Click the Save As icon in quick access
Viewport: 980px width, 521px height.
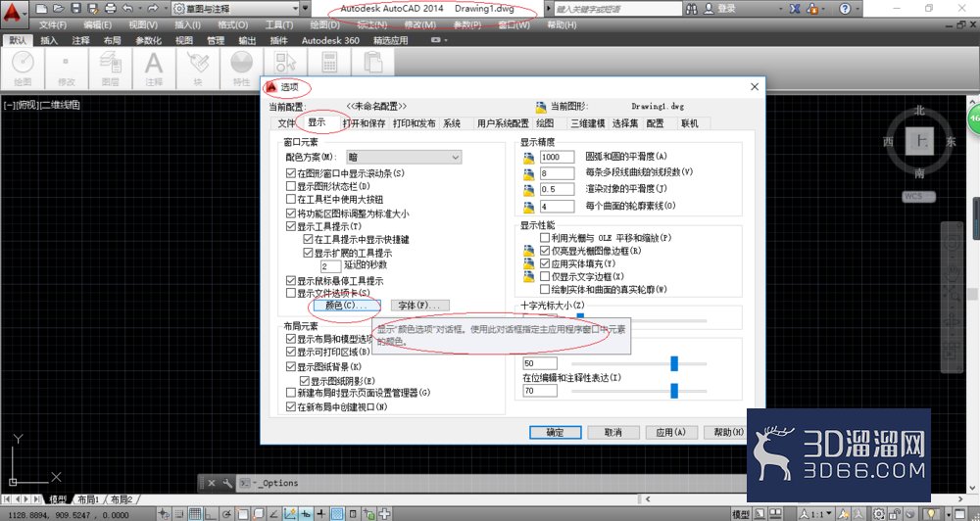tap(92, 9)
